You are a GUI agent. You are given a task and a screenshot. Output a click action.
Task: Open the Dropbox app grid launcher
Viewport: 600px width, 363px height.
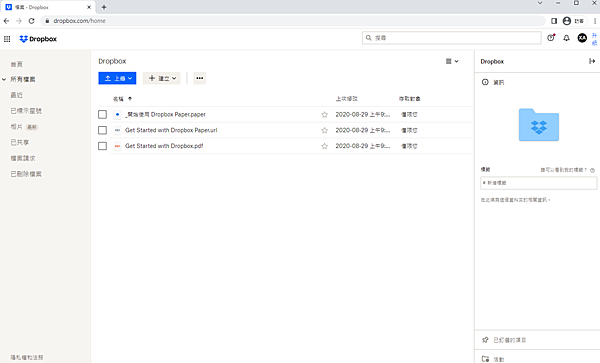coord(7,39)
